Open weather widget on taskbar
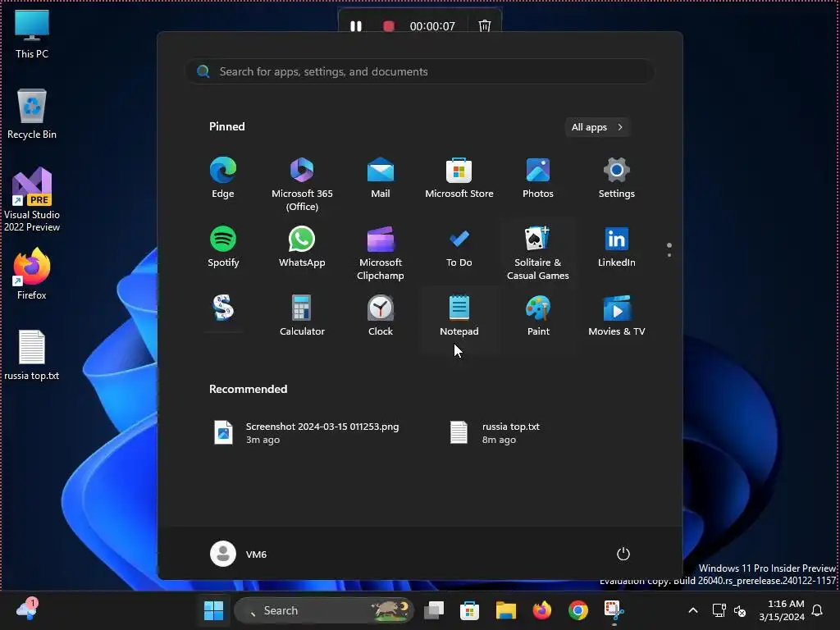 27,609
